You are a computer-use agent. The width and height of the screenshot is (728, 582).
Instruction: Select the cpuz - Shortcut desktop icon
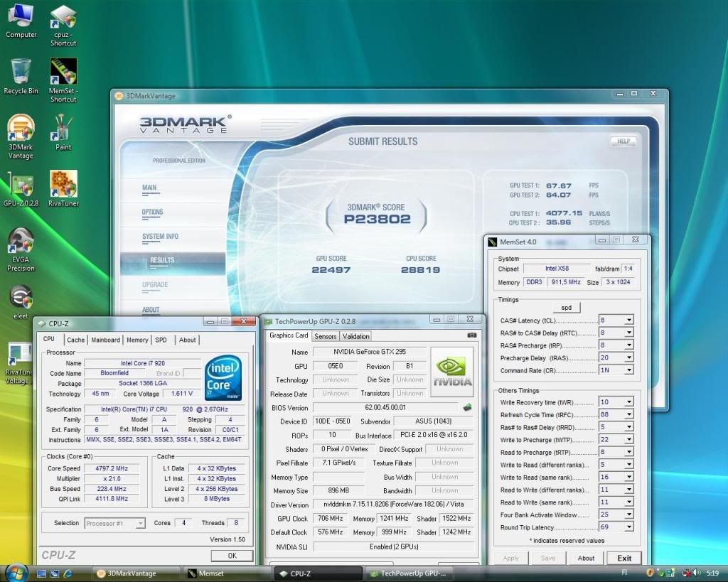[63, 26]
